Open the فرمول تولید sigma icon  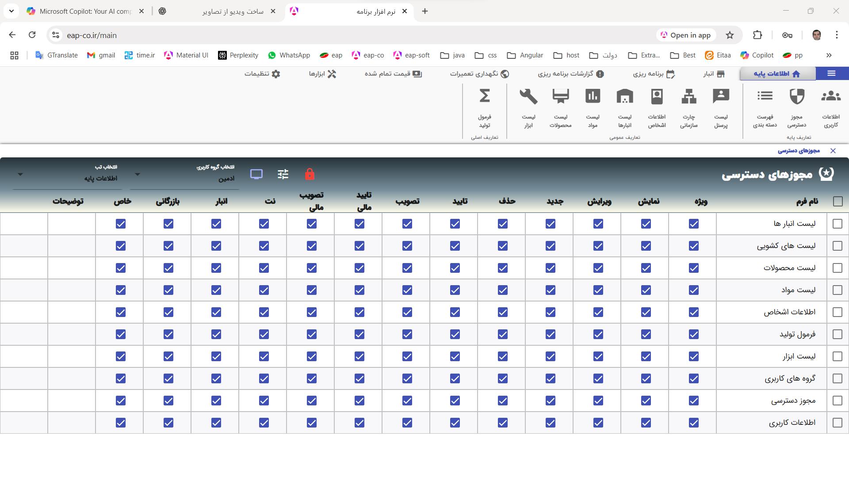485,96
